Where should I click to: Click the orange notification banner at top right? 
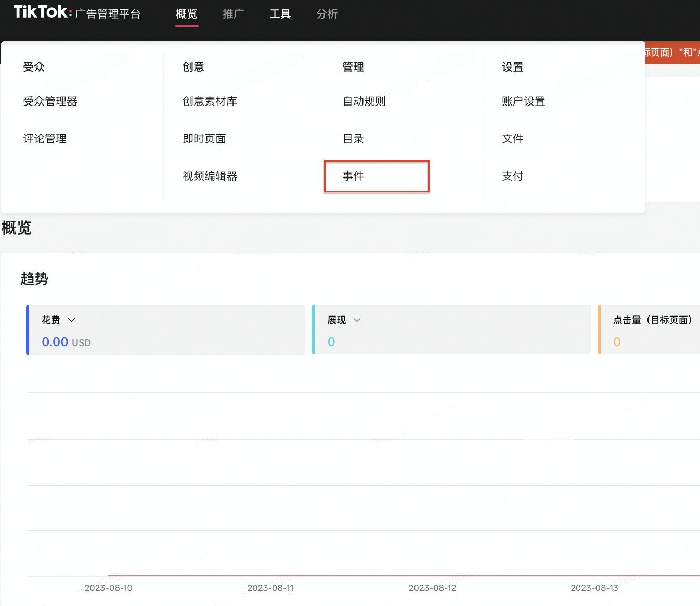pyautogui.click(x=672, y=52)
